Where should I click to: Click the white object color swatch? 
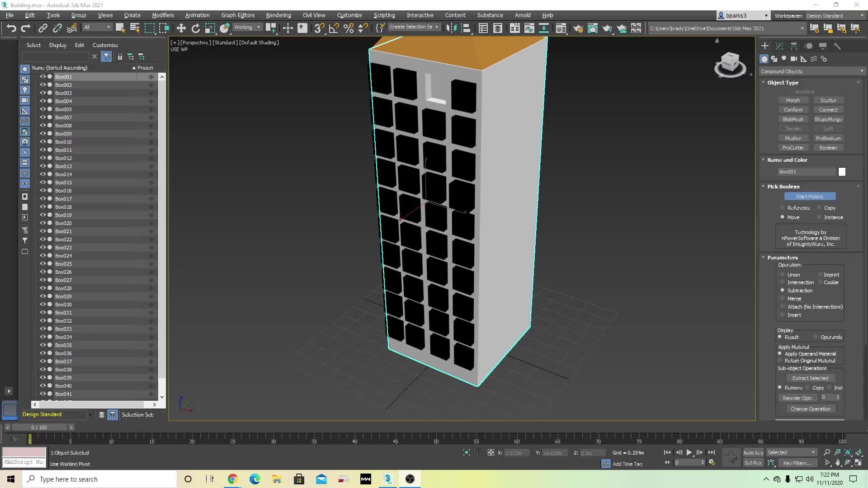click(842, 172)
